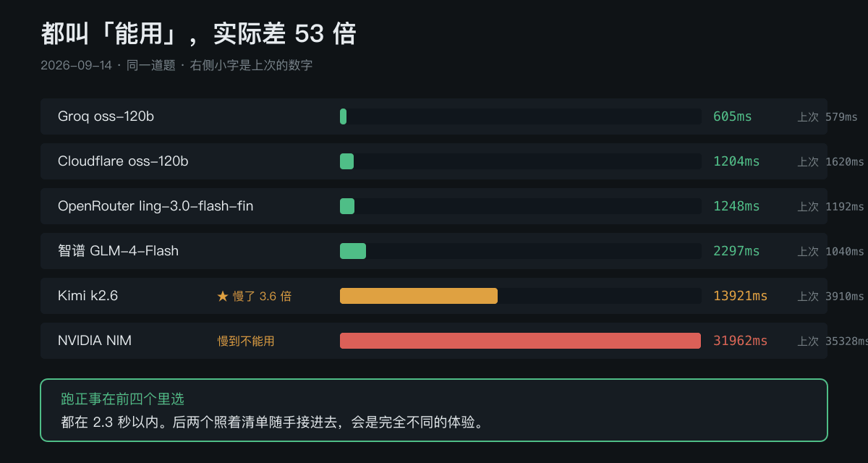Click the orange Kimi k2.6 latency bar

[x=419, y=296]
